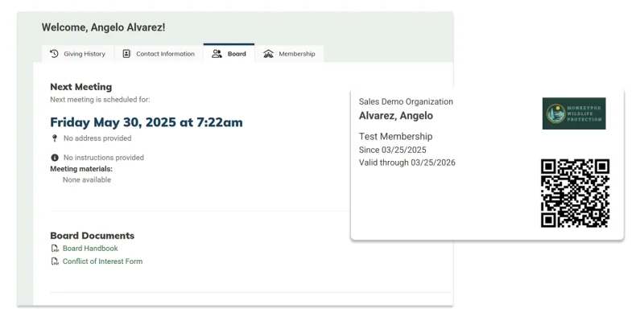Image resolution: width=644 pixels, height=317 pixels.
Task: Open the Giving History tab
Action: [77, 54]
